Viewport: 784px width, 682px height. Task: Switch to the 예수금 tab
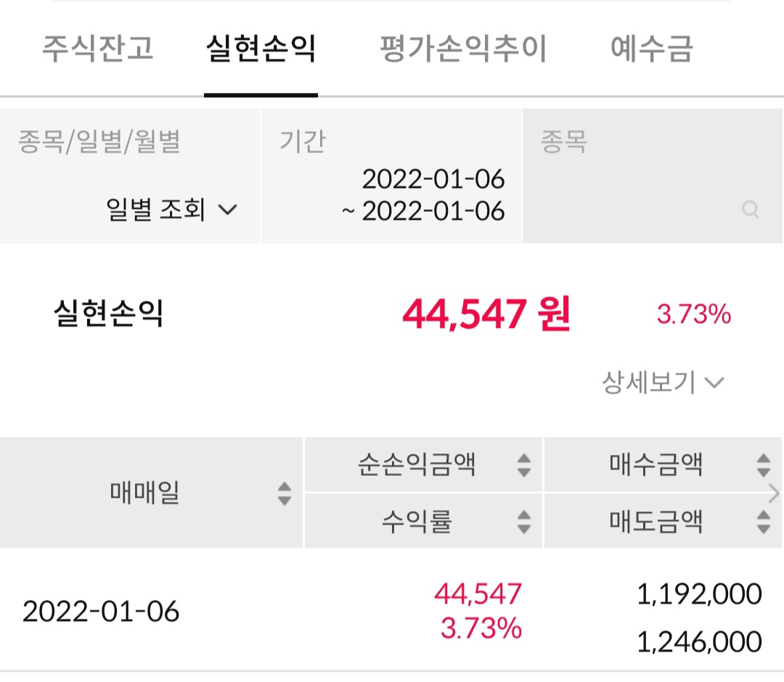point(651,49)
